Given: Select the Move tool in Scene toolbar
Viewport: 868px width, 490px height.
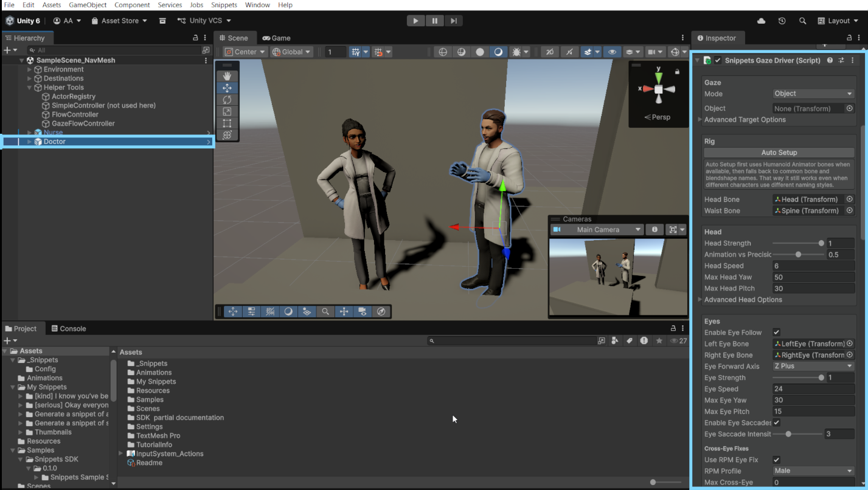Looking at the screenshot, I should [227, 88].
